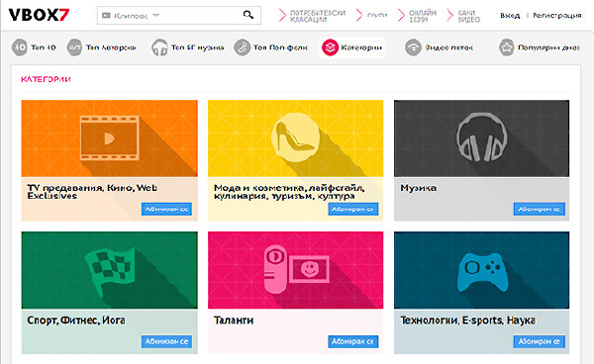Viewport: 594px width, 364px height.
Task: Click the red Категории layers icon
Action: [x=330, y=47]
